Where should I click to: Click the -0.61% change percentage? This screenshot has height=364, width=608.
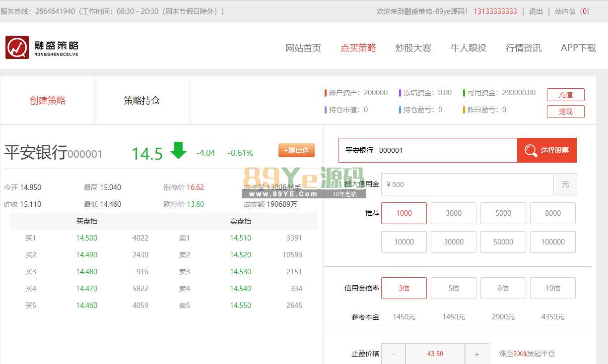[x=240, y=153]
